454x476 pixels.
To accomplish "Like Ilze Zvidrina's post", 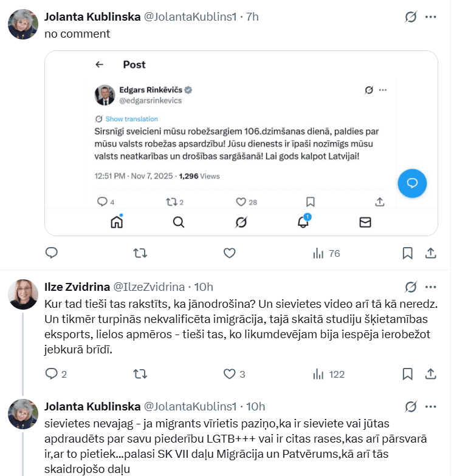I will tap(229, 374).
